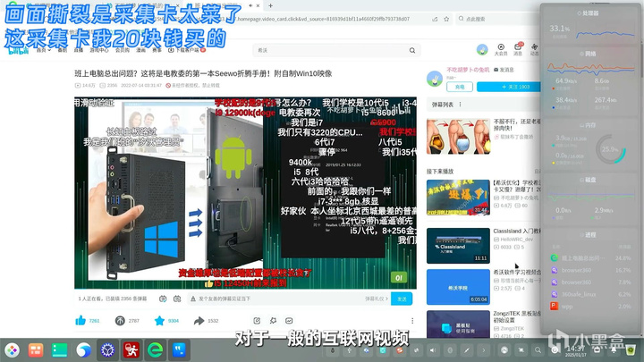Open 大会员 icon in the header
Viewport: 644px width, 362px height.
501,49
